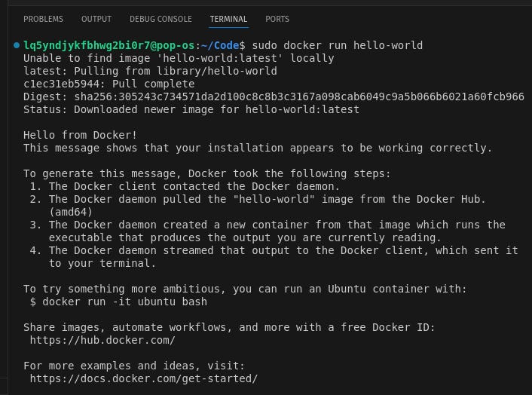Click the 'sudo docker run hello-world' command text

point(338,45)
